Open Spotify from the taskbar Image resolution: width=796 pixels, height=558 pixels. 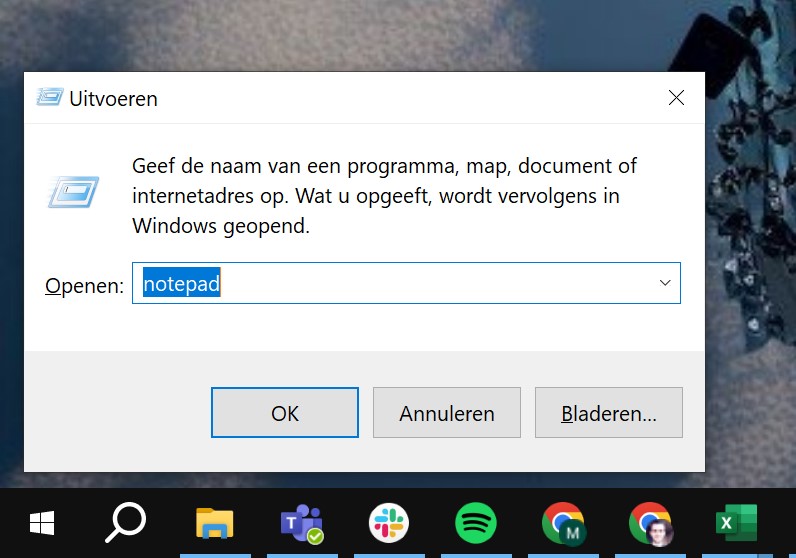point(476,523)
